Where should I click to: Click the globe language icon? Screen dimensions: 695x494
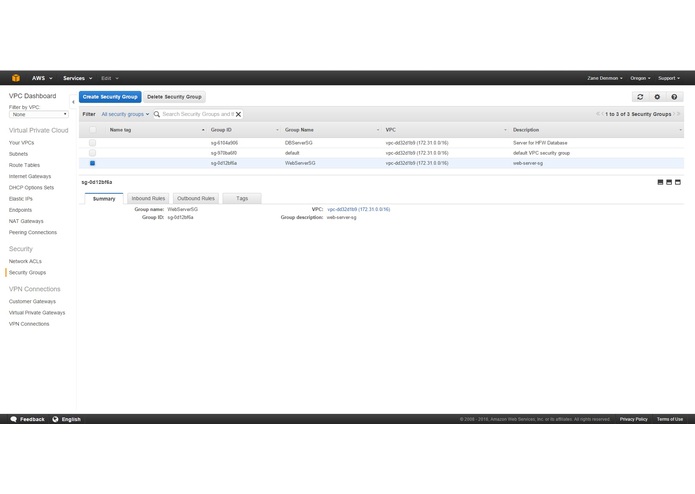55,419
